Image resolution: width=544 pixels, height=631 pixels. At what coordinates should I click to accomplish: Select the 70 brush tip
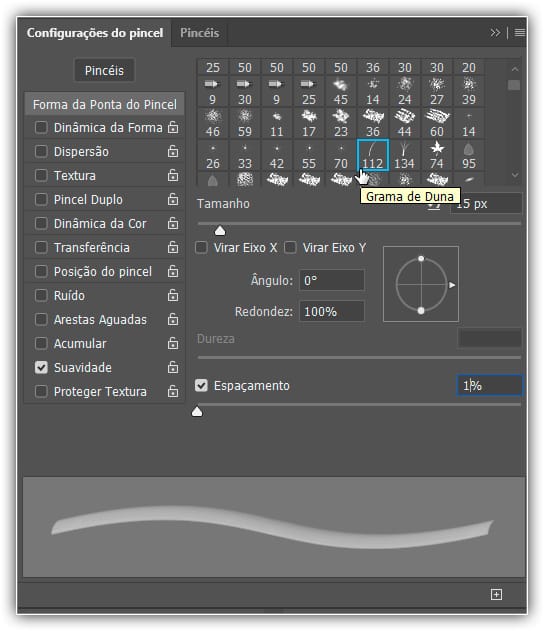click(341, 155)
